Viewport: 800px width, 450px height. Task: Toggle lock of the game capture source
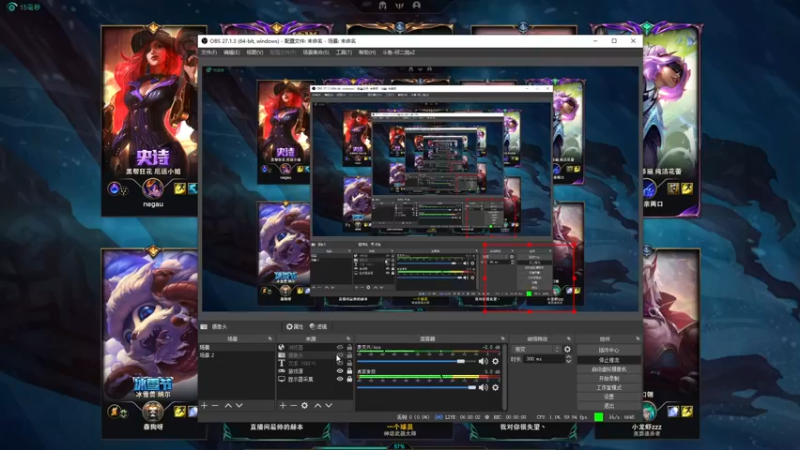click(349, 371)
